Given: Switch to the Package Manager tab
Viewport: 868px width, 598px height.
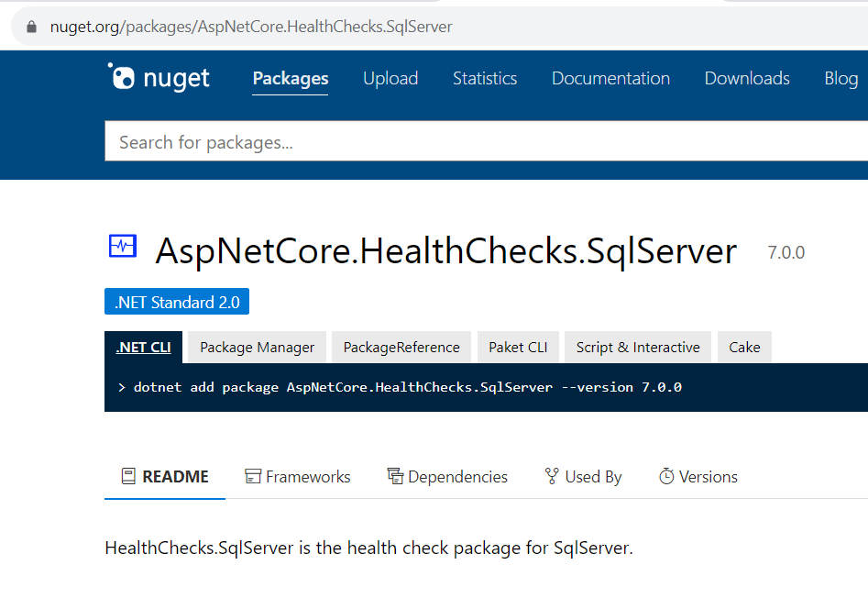Looking at the screenshot, I should (x=257, y=348).
